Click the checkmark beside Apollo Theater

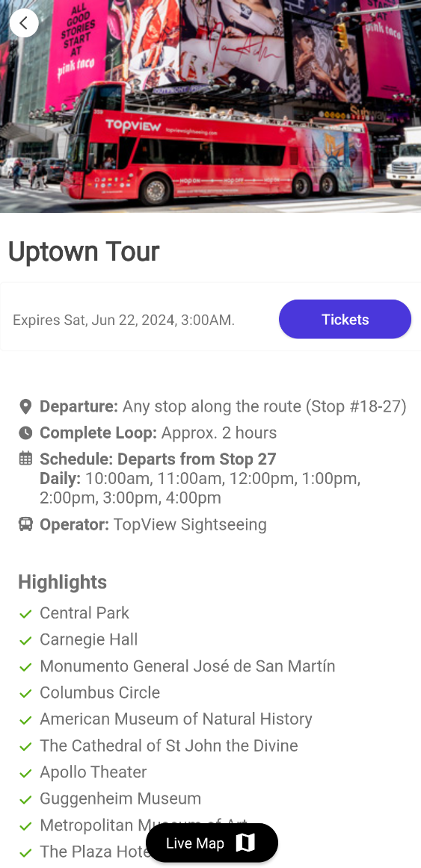25,773
